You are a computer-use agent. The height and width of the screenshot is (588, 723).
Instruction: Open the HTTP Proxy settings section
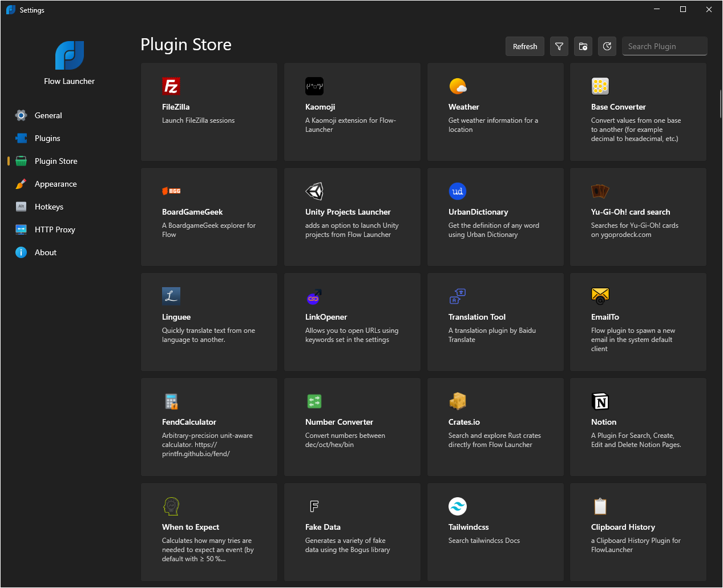click(x=70, y=229)
